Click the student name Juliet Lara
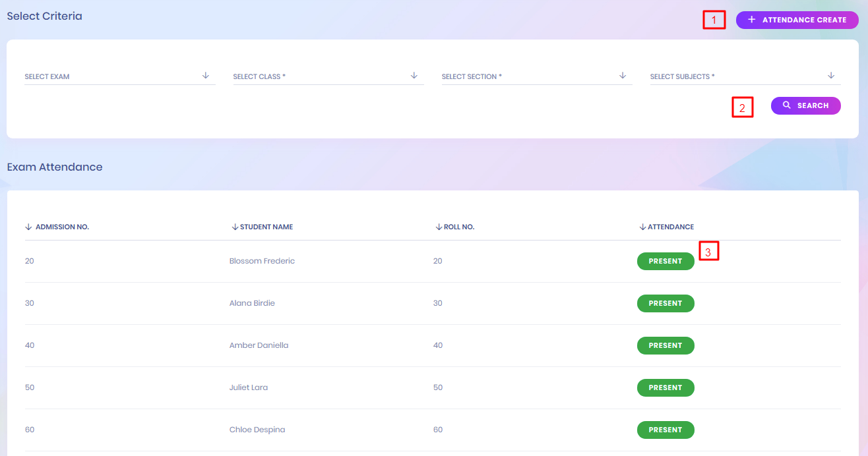This screenshot has width=868, height=456. click(249, 387)
